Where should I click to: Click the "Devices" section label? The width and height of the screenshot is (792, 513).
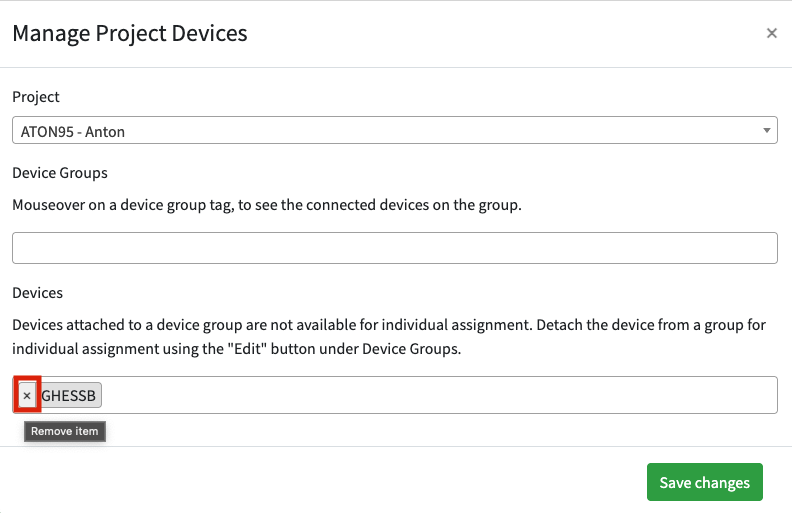[x=38, y=293]
